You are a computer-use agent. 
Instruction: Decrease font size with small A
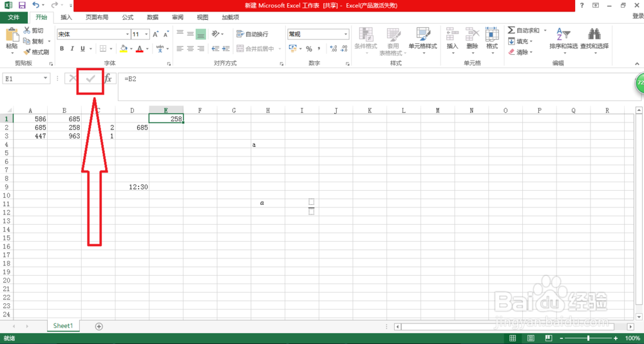(166, 35)
